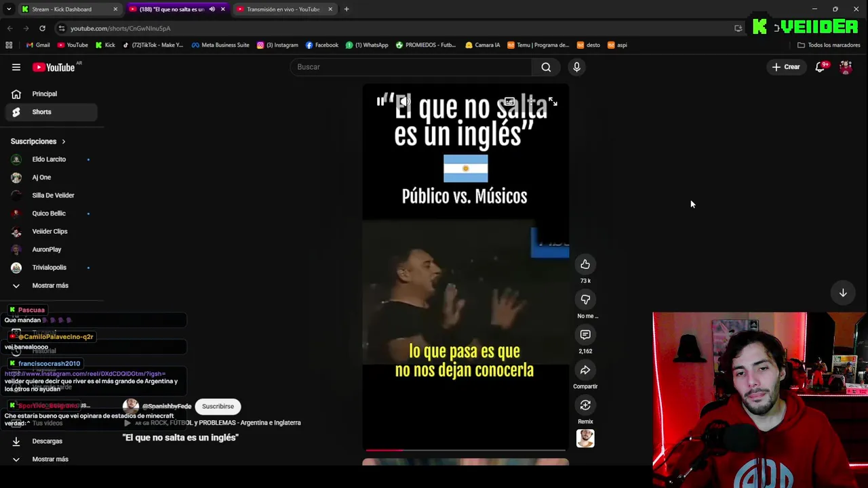Image resolution: width=868 pixels, height=488 pixels.
Task: Open the TikTok bookmark
Action: point(153,45)
